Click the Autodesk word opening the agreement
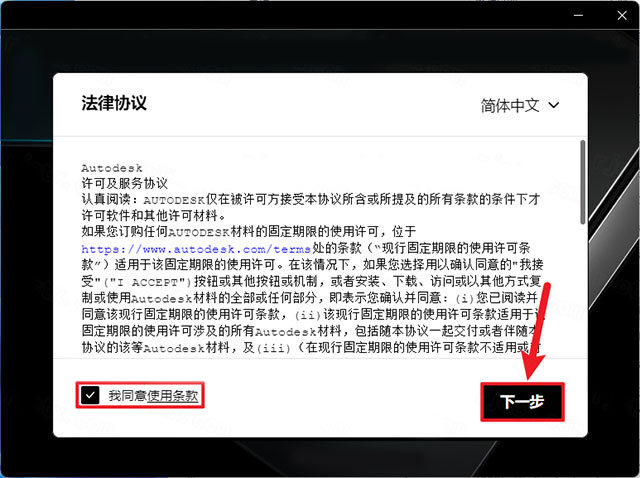This screenshot has width=640, height=478. click(111, 168)
